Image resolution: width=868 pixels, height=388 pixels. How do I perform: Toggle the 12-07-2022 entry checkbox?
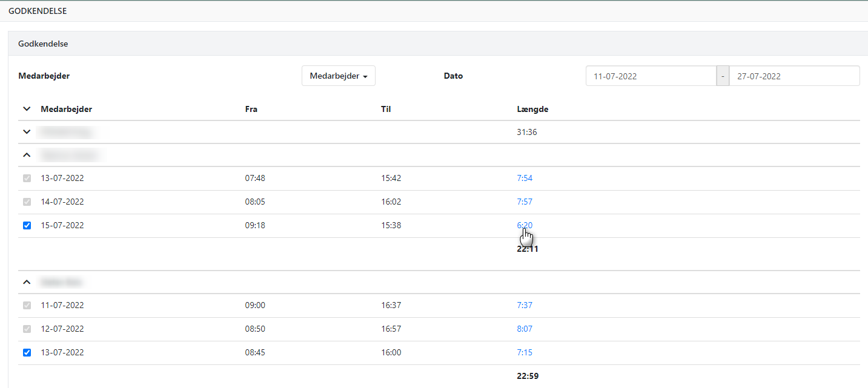click(27, 329)
